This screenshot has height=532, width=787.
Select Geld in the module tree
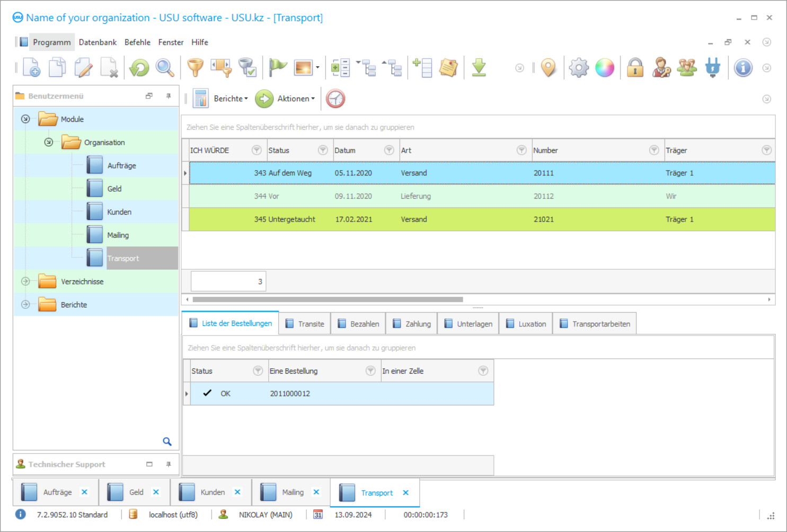pos(114,189)
